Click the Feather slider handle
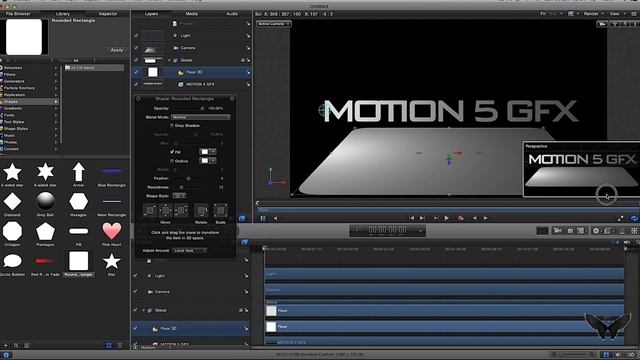The height and width of the screenshot is (360, 640). 188,179
